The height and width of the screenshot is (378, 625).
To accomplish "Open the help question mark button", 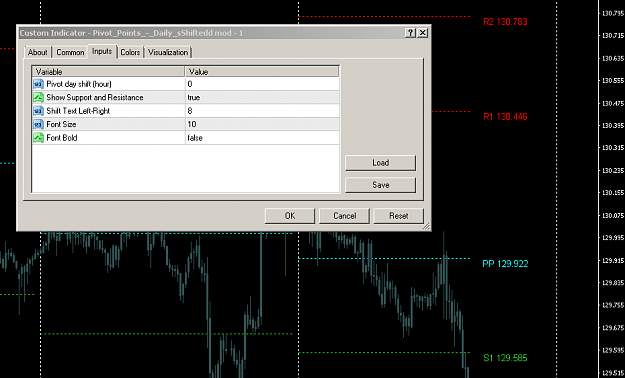I will (x=410, y=33).
